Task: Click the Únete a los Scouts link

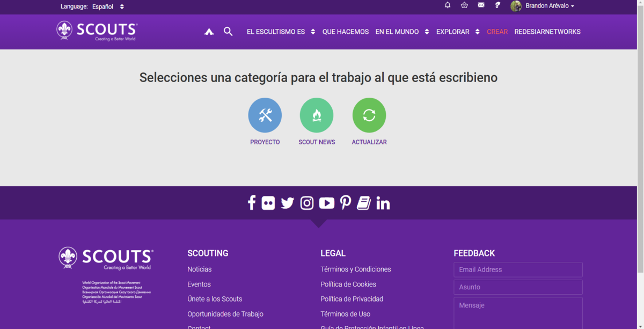Action: point(215,299)
